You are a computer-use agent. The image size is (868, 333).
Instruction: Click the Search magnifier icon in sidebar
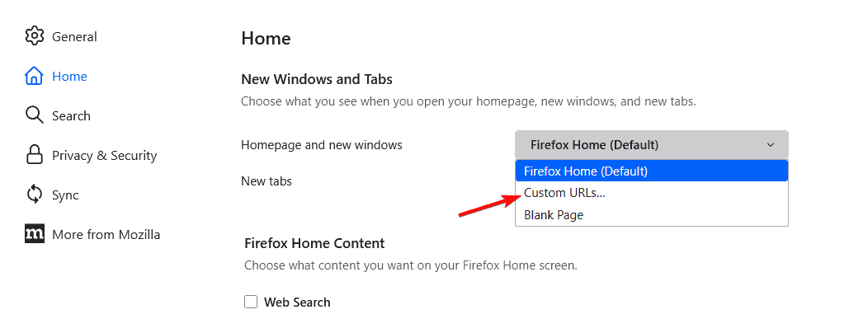click(x=34, y=115)
